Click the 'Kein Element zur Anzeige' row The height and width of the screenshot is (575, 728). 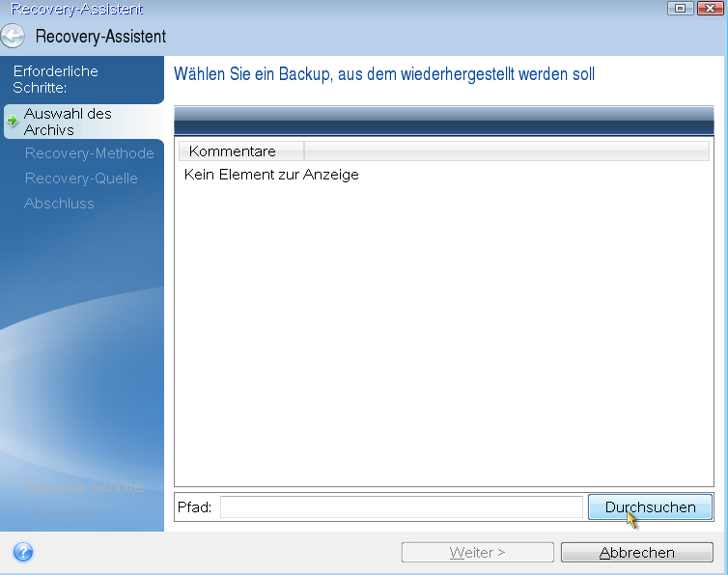(x=271, y=175)
